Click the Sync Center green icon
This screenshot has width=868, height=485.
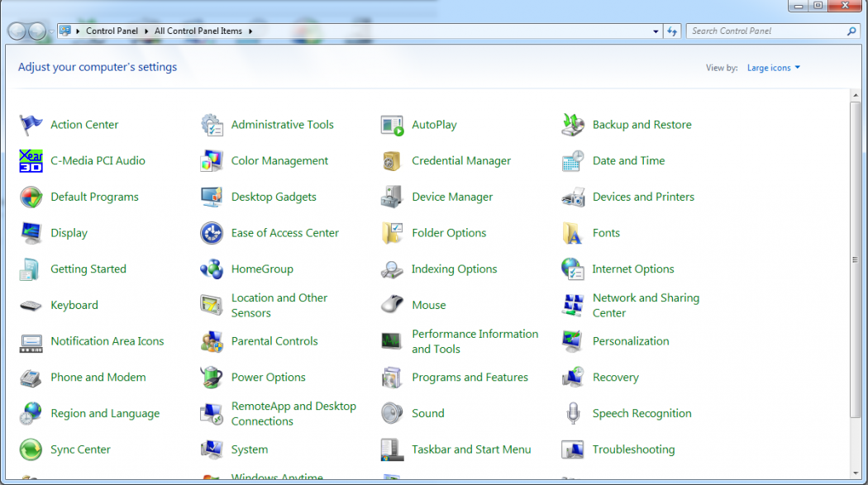[31, 449]
